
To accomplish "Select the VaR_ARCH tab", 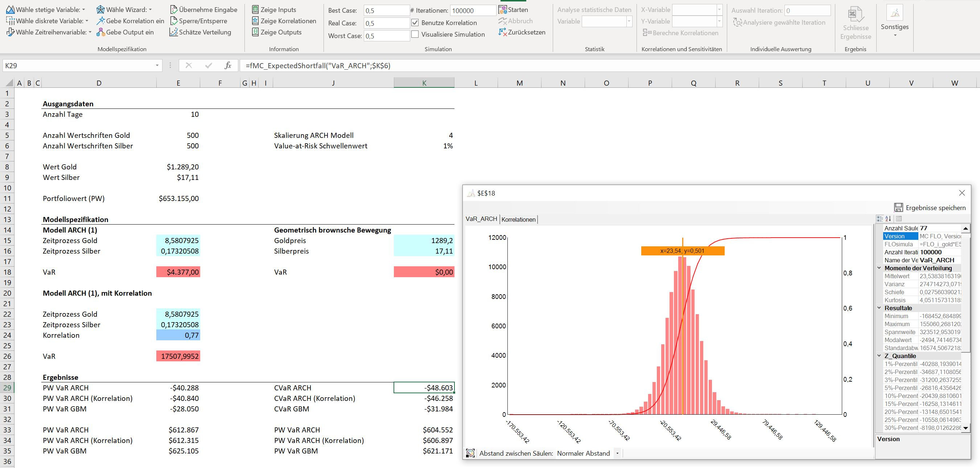I will point(481,219).
